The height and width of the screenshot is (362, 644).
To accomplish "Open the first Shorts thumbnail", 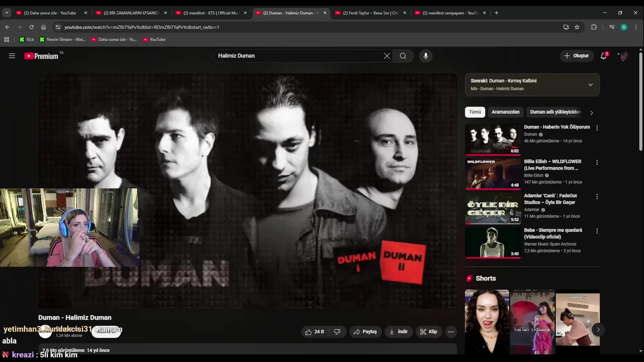I will (x=487, y=322).
